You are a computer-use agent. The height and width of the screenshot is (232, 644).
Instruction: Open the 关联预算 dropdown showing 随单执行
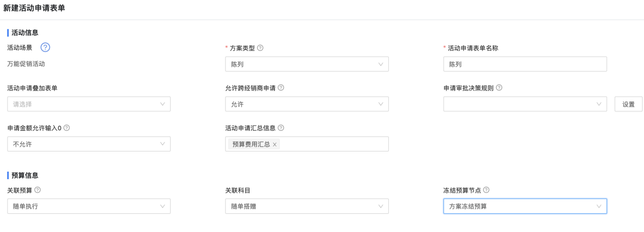tap(89, 206)
